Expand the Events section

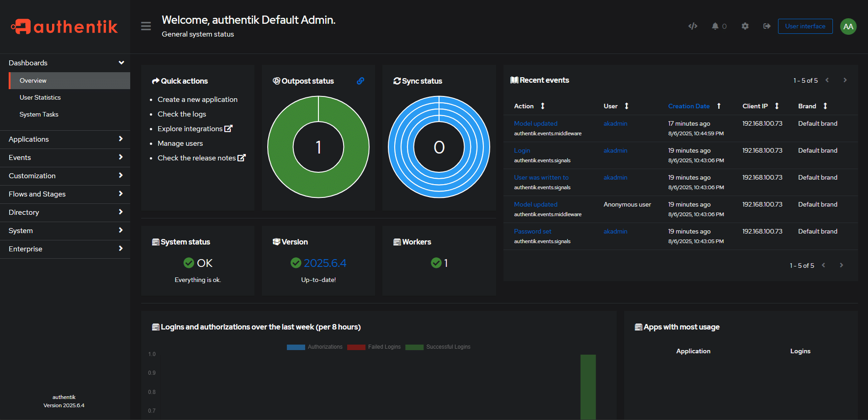click(x=65, y=157)
